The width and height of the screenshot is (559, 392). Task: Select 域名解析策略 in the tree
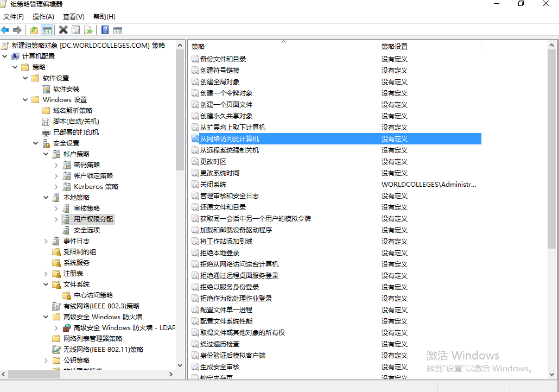[72, 111]
